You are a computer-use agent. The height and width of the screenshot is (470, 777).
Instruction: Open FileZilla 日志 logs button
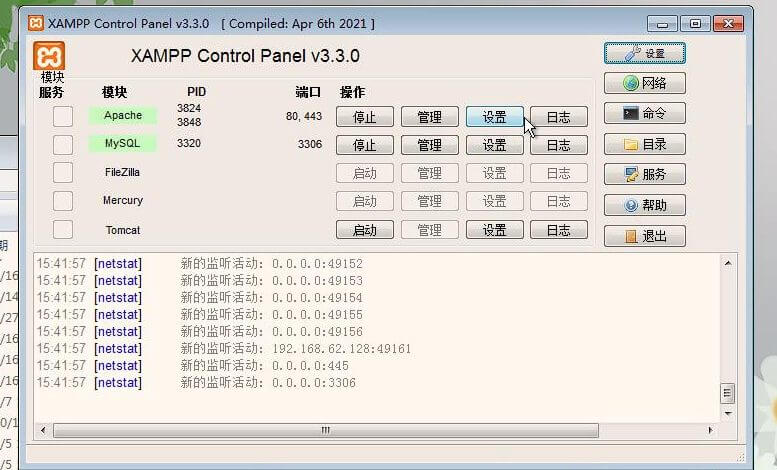coord(559,174)
